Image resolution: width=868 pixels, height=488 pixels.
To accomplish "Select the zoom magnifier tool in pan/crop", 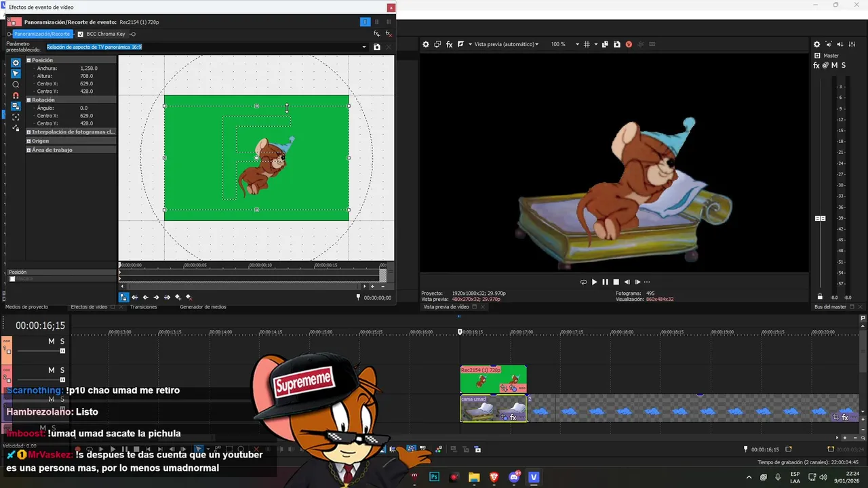I will (x=16, y=85).
